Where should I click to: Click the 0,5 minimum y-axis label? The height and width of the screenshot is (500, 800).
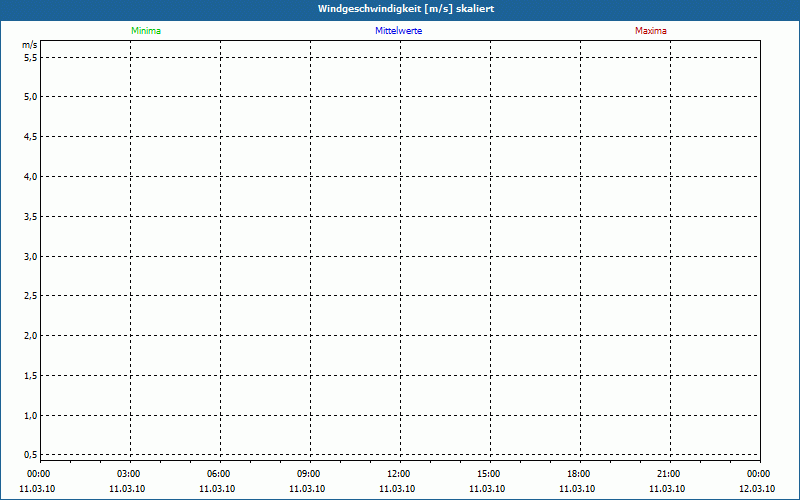click(x=30, y=454)
